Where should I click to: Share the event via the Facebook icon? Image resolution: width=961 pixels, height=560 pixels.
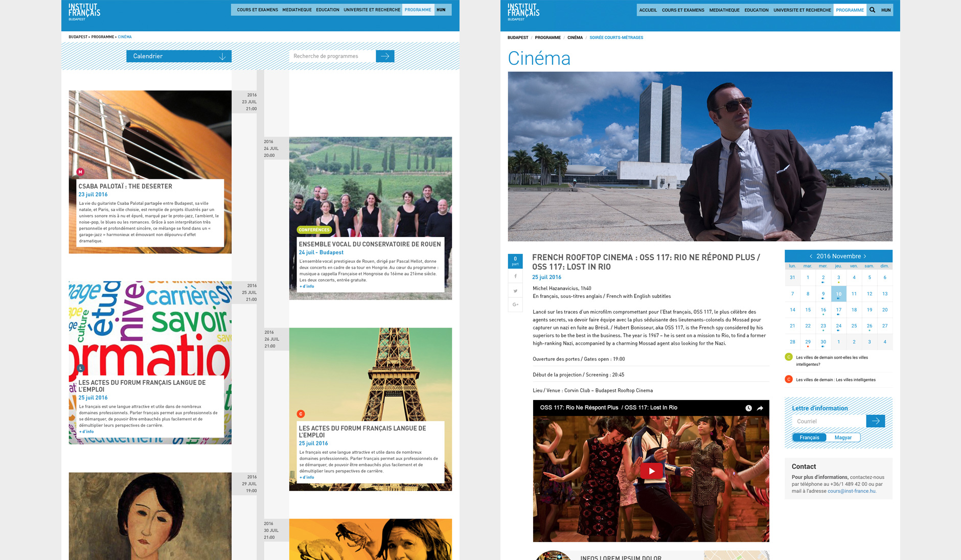515,276
